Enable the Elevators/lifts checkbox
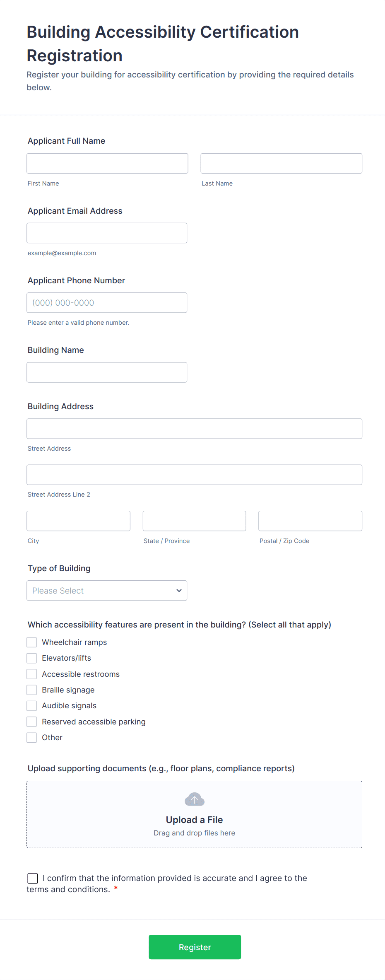Viewport: 385px width, 980px height. tap(31, 658)
